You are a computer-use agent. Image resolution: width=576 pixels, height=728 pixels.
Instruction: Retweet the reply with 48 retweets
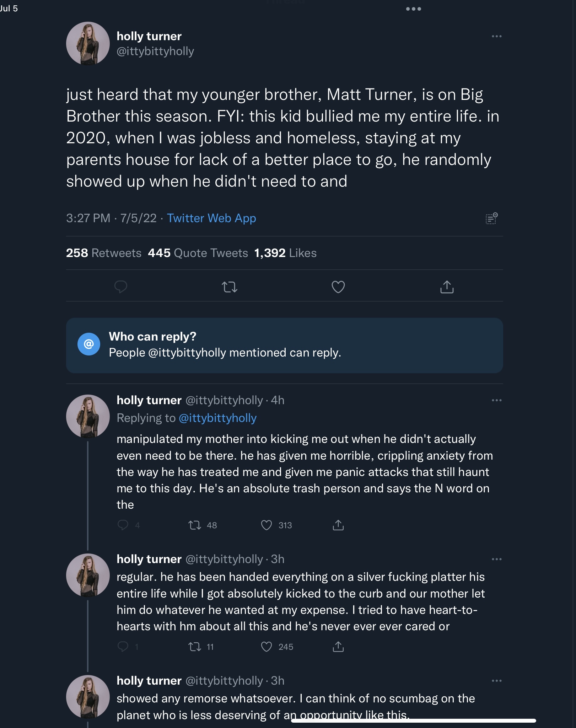click(195, 525)
